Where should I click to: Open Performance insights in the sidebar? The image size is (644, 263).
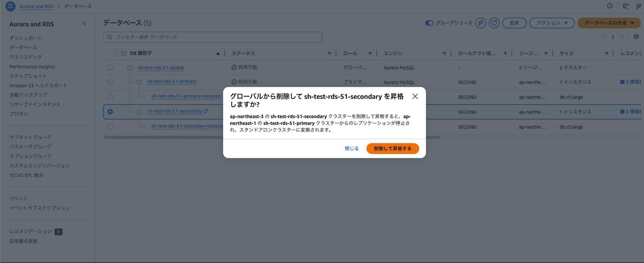tap(32, 67)
